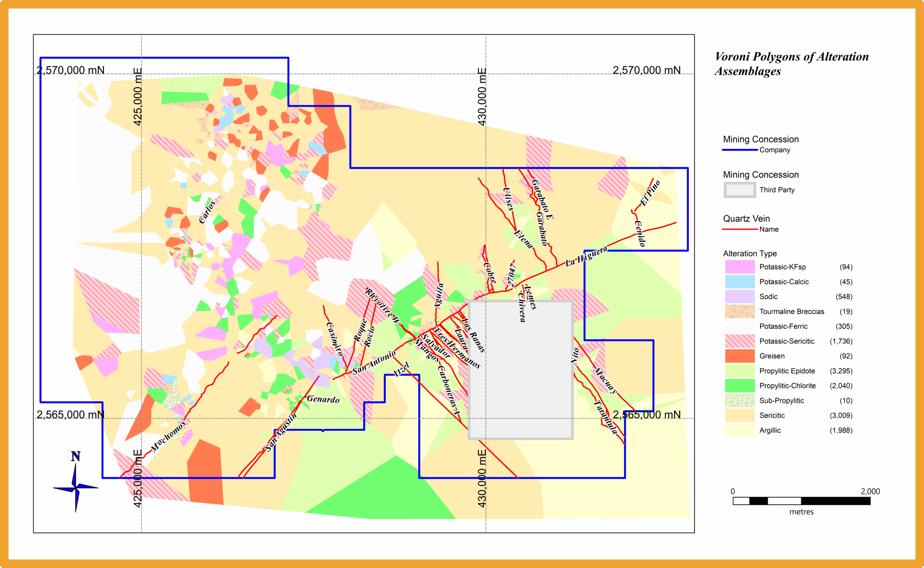Click the Potassic-KFsp legend color swatch
Image resolution: width=924 pixels, height=568 pixels.
(739, 267)
